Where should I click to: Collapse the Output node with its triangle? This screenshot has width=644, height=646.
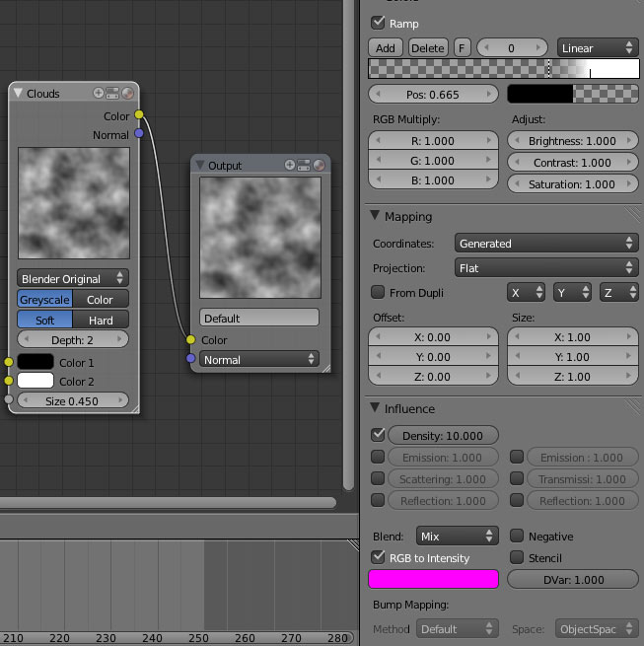click(200, 165)
